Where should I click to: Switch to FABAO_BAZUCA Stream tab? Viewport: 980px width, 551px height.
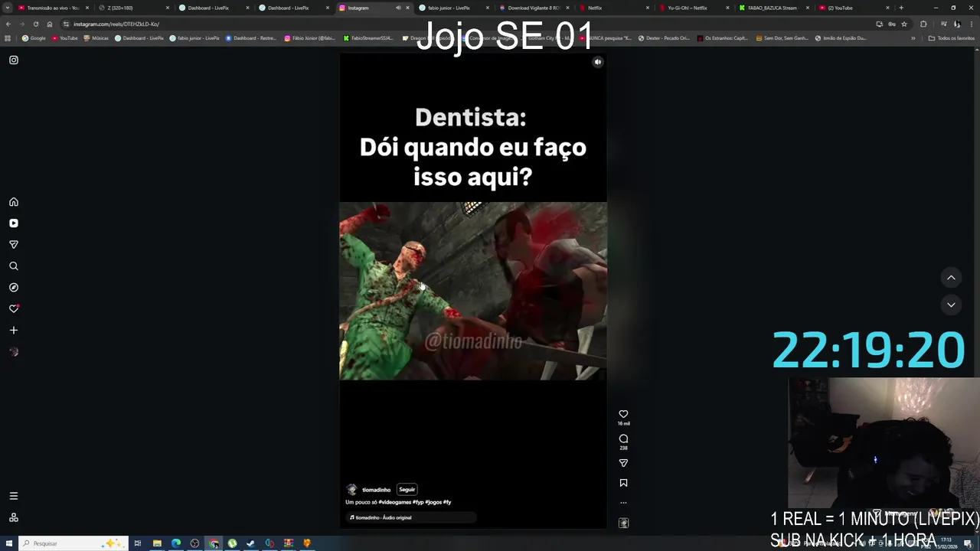(773, 8)
